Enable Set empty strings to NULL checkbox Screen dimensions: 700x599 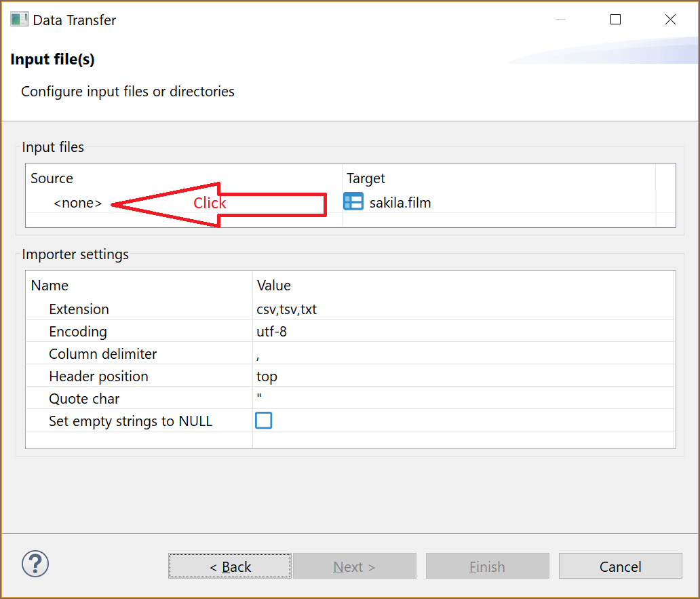pyautogui.click(x=263, y=421)
